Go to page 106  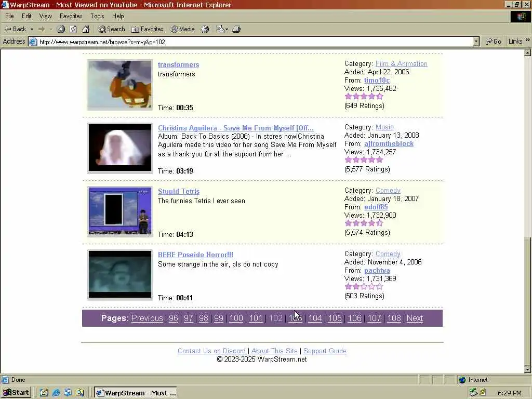[354, 318]
